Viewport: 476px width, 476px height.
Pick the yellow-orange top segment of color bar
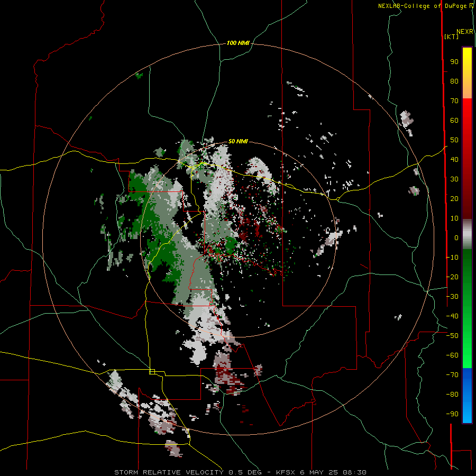point(467,73)
